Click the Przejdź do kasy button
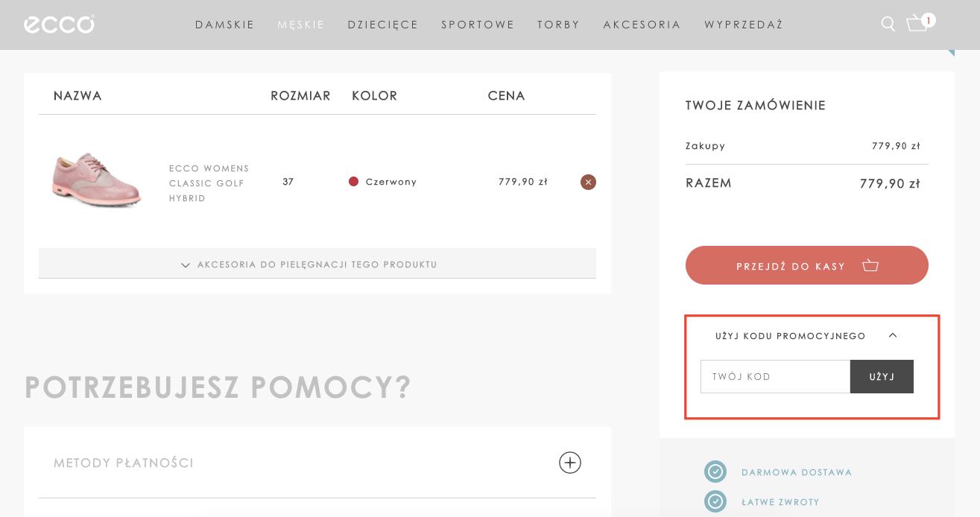Image resolution: width=980 pixels, height=517 pixels. click(807, 265)
